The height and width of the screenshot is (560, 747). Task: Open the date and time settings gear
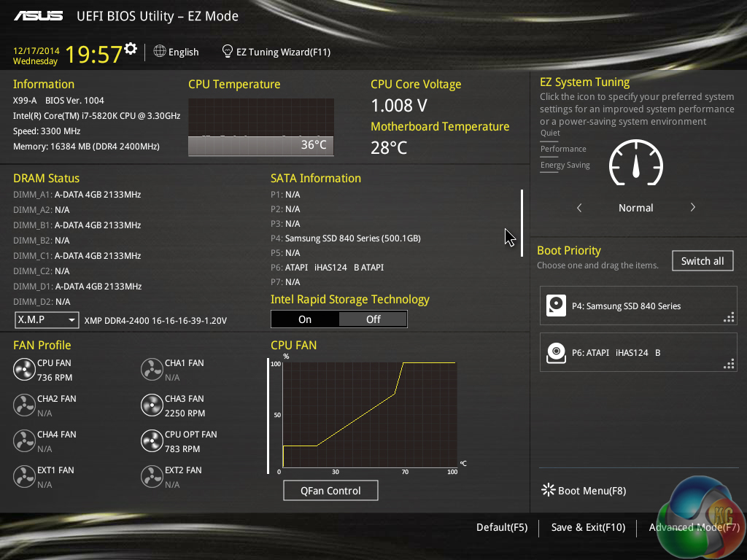131,49
